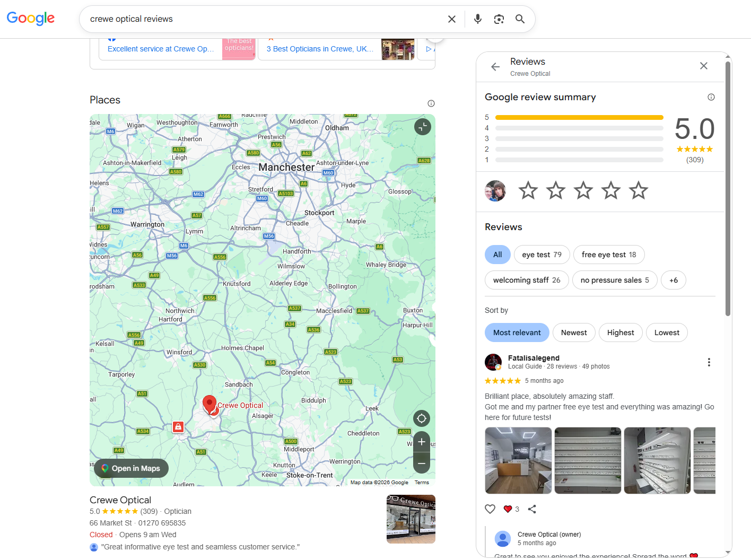Click phone number 01270 695835
This screenshot has height=560, width=751.
pyautogui.click(x=162, y=523)
